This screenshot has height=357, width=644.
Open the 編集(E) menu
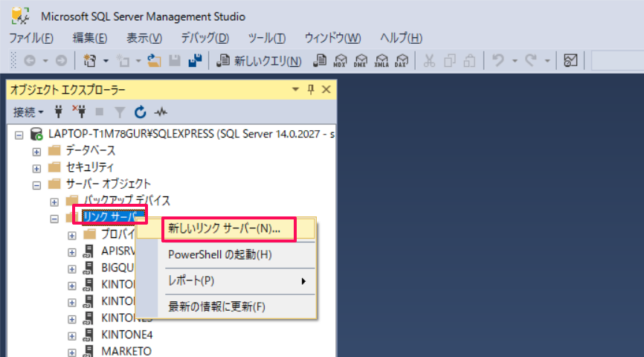coord(90,38)
